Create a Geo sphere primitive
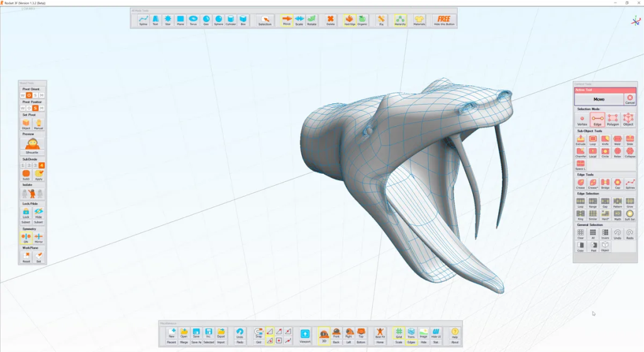Image resolution: width=644 pixels, height=352 pixels. tap(206, 20)
